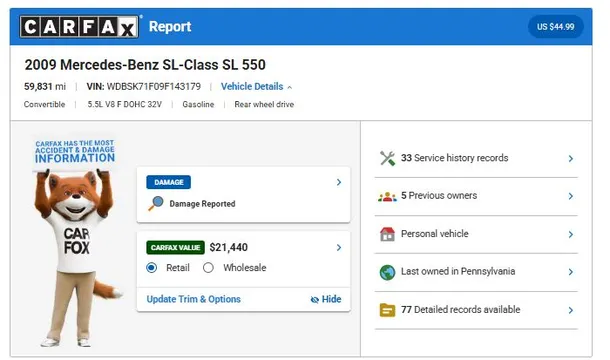Click the CARFAX logo
This screenshot has height=360, width=610.
coord(79,26)
